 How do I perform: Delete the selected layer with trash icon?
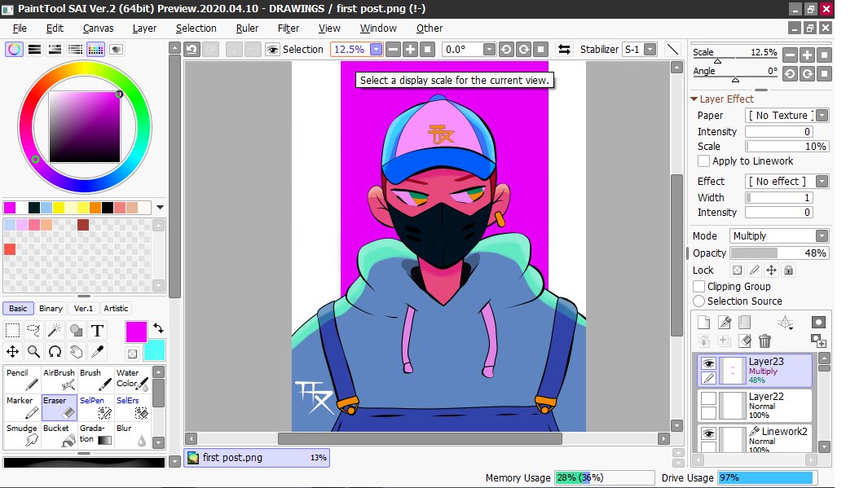point(764,341)
